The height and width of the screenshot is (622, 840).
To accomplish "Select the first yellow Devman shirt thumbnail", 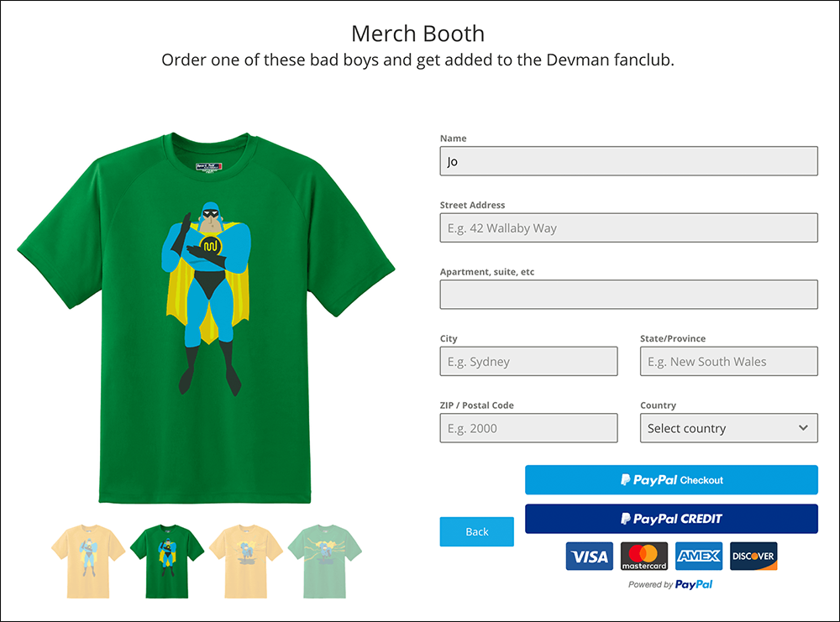I will tap(88, 561).
